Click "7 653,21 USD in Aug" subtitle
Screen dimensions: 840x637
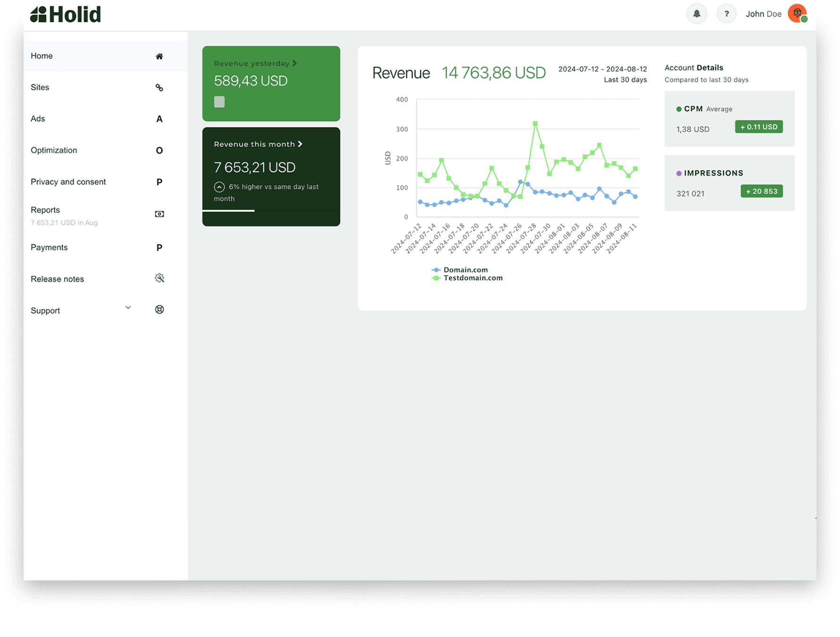click(64, 223)
